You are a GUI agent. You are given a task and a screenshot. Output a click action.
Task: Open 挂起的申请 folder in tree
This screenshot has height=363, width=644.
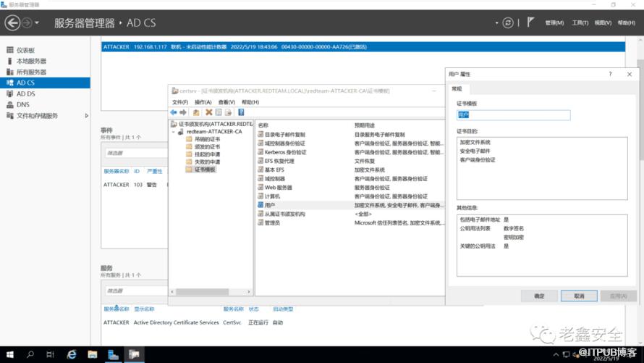point(207,154)
